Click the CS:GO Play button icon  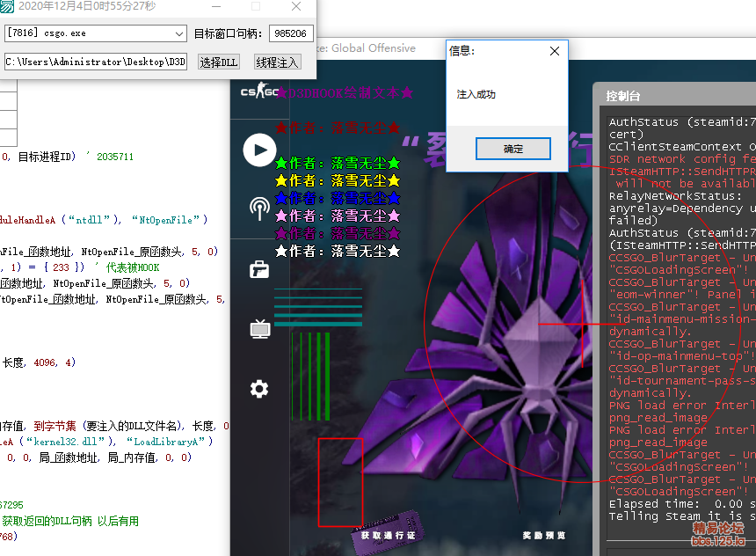tap(259, 150)
